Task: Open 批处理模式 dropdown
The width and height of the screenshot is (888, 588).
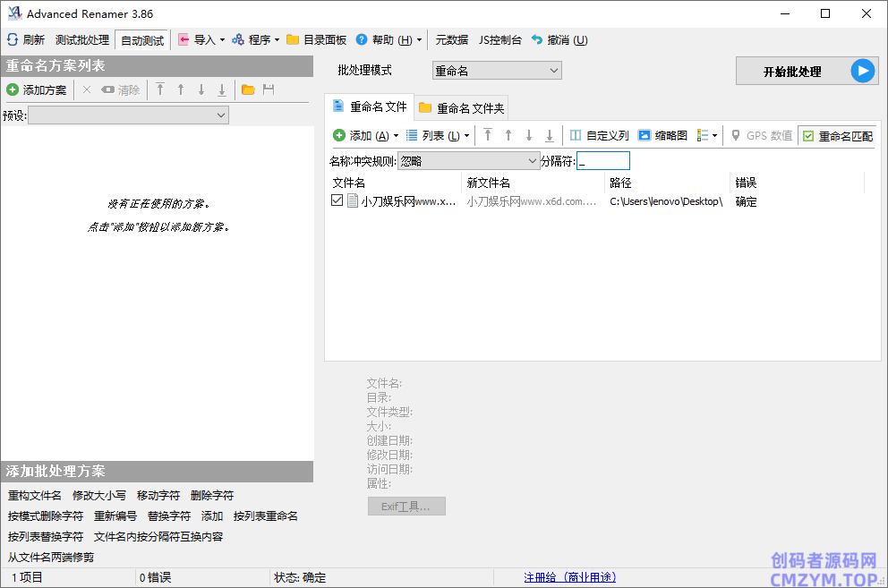Action: (497, 71)
